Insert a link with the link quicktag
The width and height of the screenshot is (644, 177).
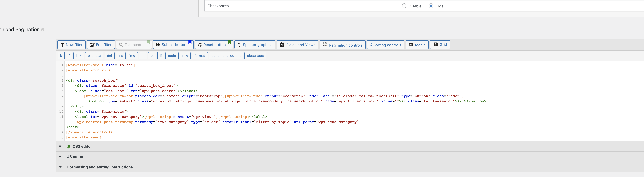coord(79,56)
